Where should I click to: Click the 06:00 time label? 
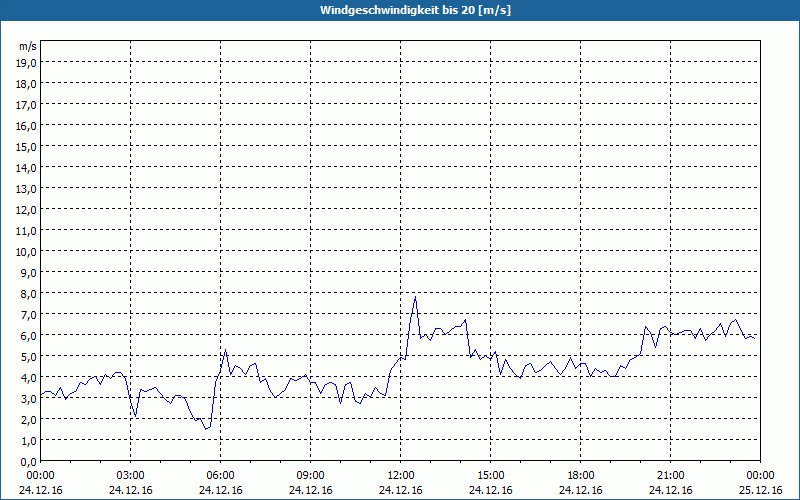(x=220, y=476)
